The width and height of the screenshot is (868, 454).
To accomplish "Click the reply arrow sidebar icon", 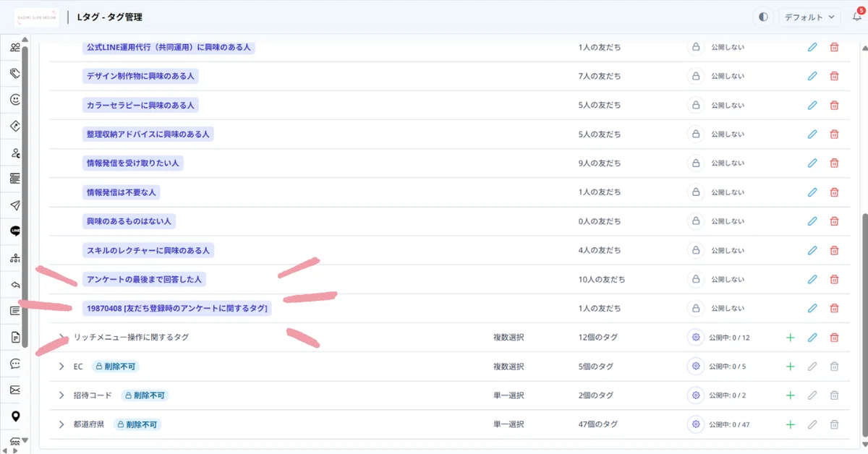I will (x=15, y=284).
